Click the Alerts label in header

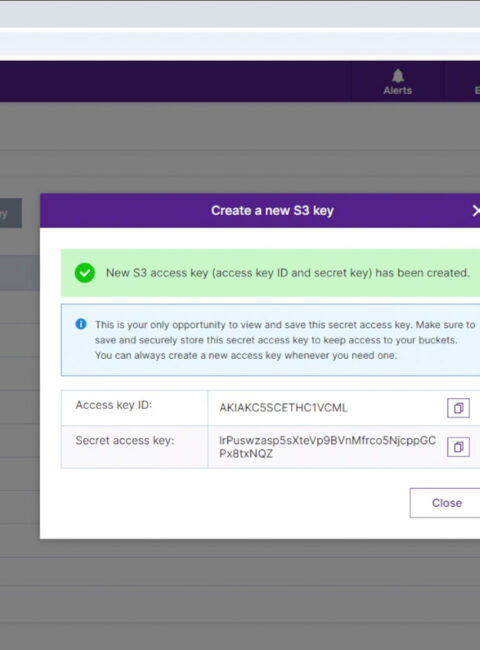[x=398, y=90]
